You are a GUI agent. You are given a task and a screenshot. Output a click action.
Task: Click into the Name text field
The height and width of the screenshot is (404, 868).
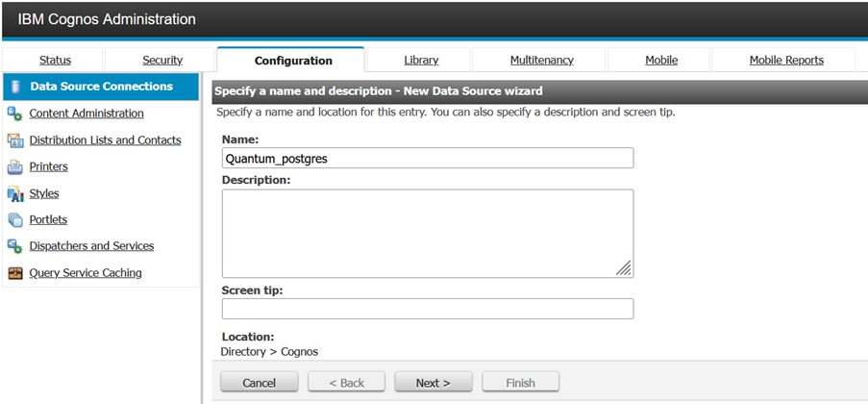point(427,158)
